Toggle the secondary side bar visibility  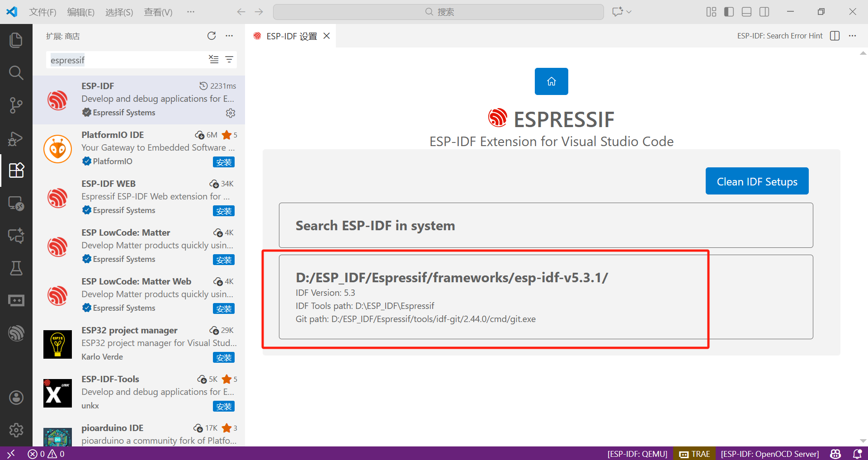pyautogui.click(x=764, y=12)
